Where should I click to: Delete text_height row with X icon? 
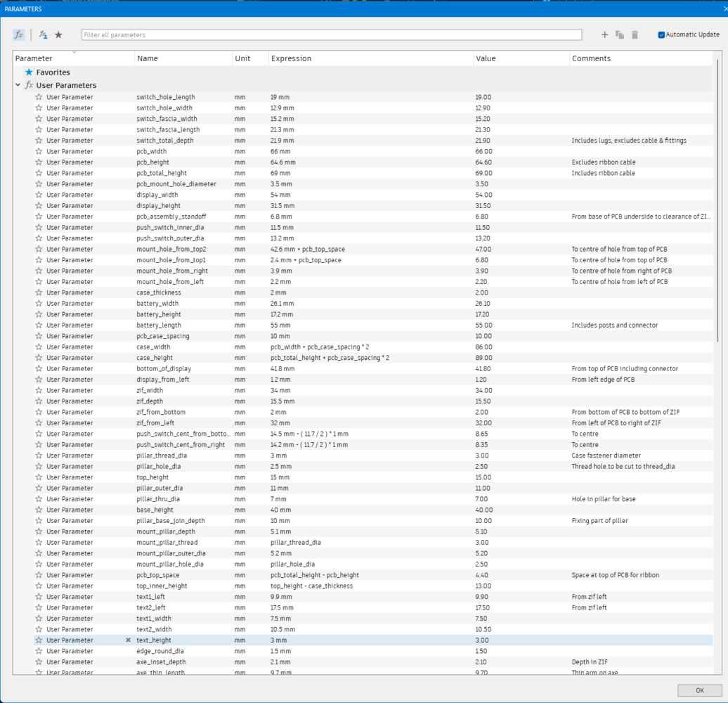click(x=128, y=640)
